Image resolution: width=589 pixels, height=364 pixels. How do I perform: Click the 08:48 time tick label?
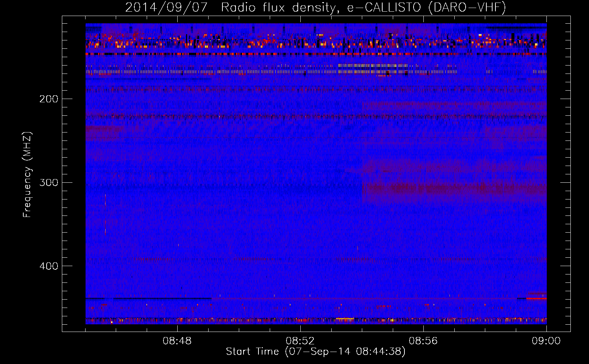coord(177,341)
